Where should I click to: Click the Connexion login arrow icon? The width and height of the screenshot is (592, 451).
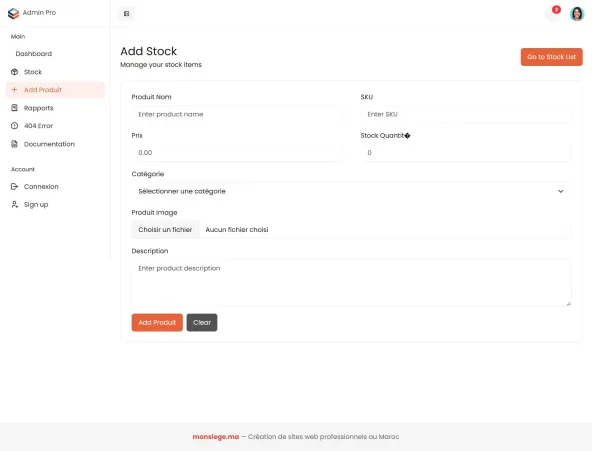pyautogui.click(x=14, y=186)
